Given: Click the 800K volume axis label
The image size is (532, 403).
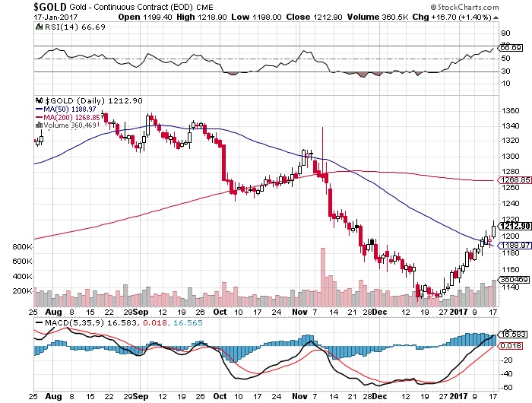Looking at the screenshot, I should tap(22, 247).
